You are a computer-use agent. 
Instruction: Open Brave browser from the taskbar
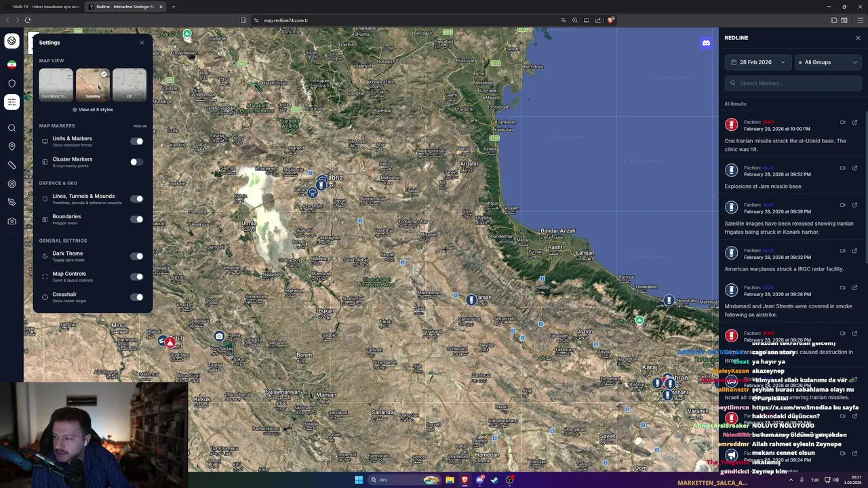tap(465, 480)
